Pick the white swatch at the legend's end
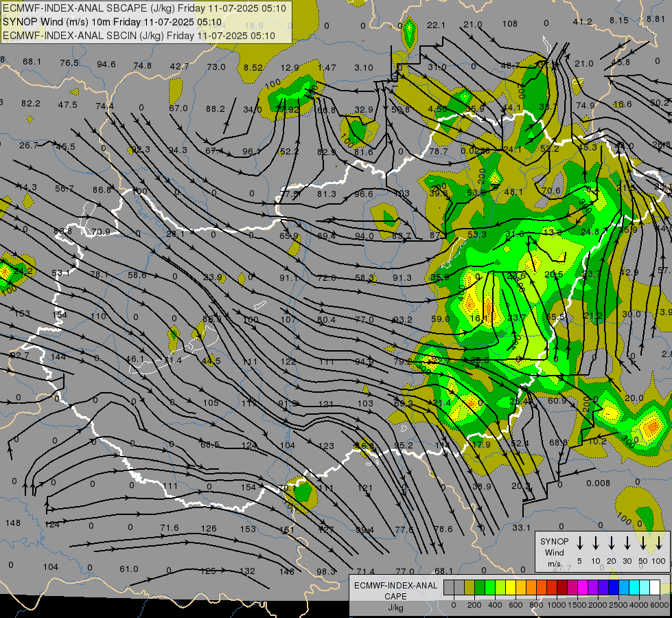Image resolution: width=672 pixels, height=618 pixels. point(655,588)
